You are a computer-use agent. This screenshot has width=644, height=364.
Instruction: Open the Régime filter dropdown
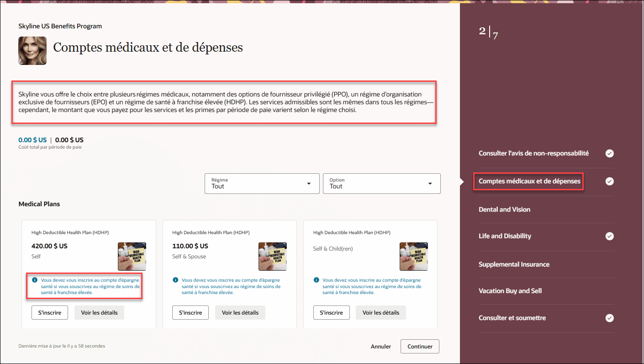262,183
